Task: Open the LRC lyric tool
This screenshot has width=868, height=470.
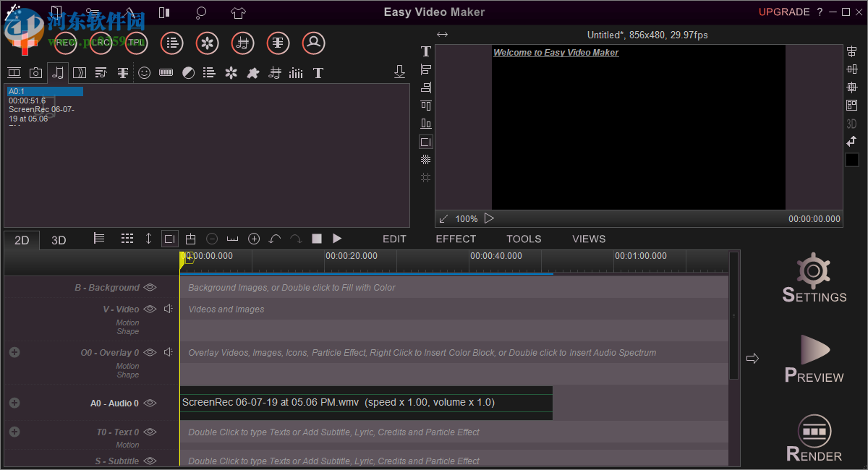Action: tap(100, 43)
